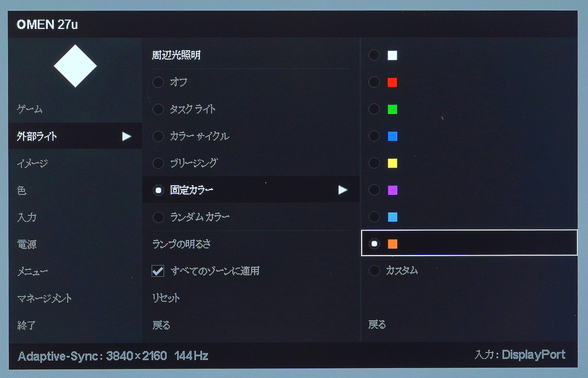
Task: Select the 固定カラー radio option
Action: tap(158, 190)
